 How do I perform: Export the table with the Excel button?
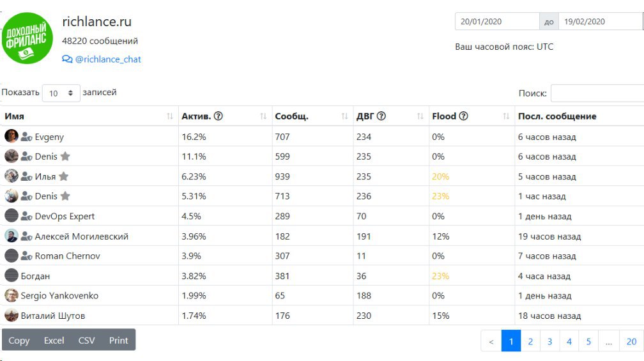coord(54,340)
